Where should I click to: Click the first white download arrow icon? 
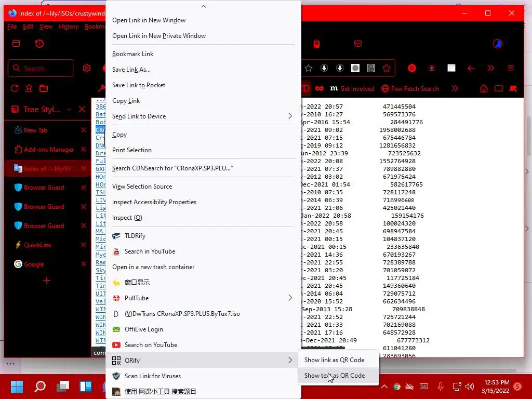tap(324, 68)
